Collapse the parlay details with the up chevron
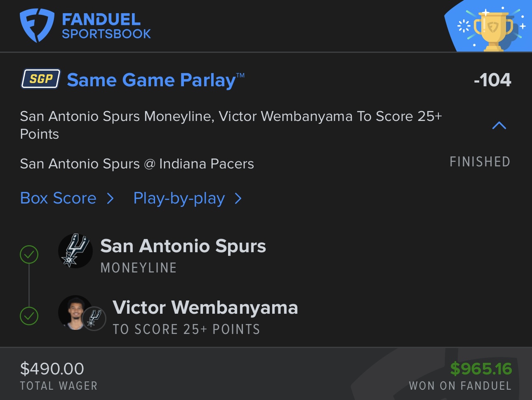This screenshot has width=532, height=400. pos(499,125)
